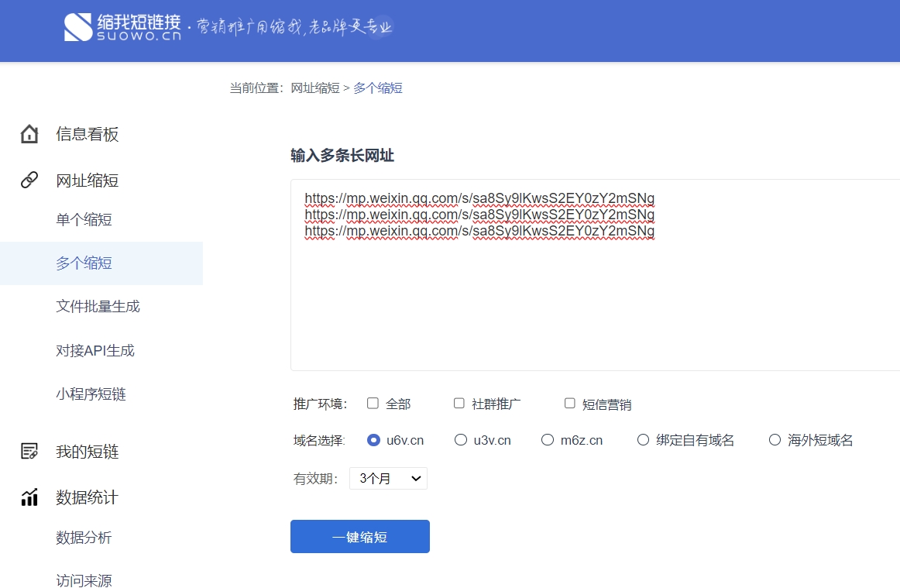Viewport: 900px width, 588px height.
Task: Pick the m6z.cn domain radio button
Action: 548,440
